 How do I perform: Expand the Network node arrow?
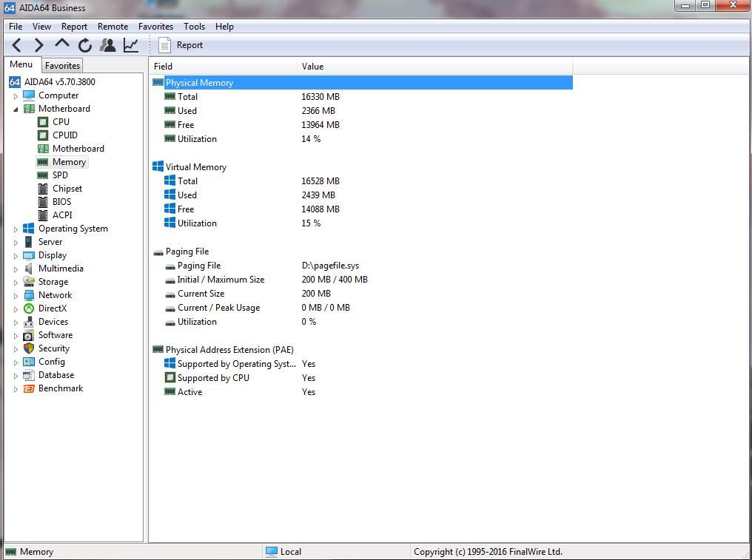point(16,296)
